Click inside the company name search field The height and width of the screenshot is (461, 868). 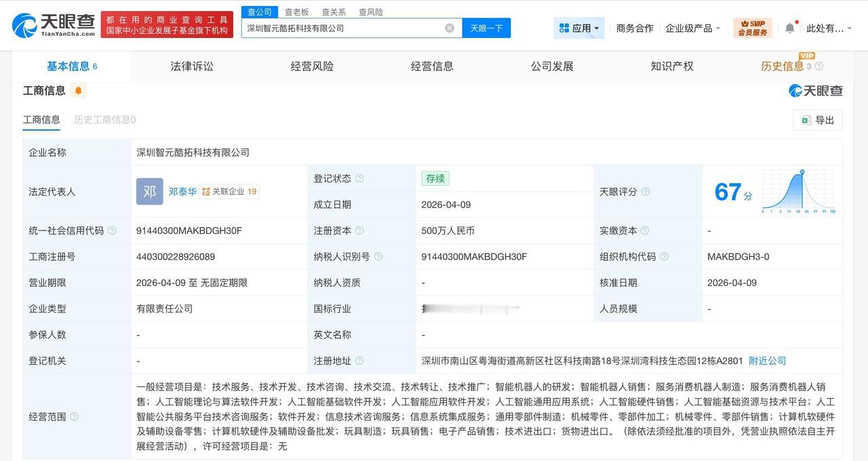click(339, 28)
